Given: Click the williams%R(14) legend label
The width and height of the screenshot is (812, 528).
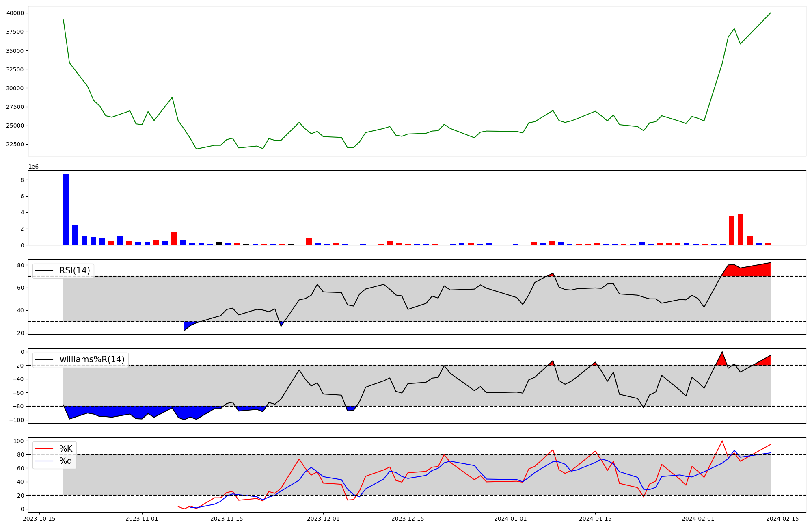Looking at the screenshot, I should click(92, 359).
